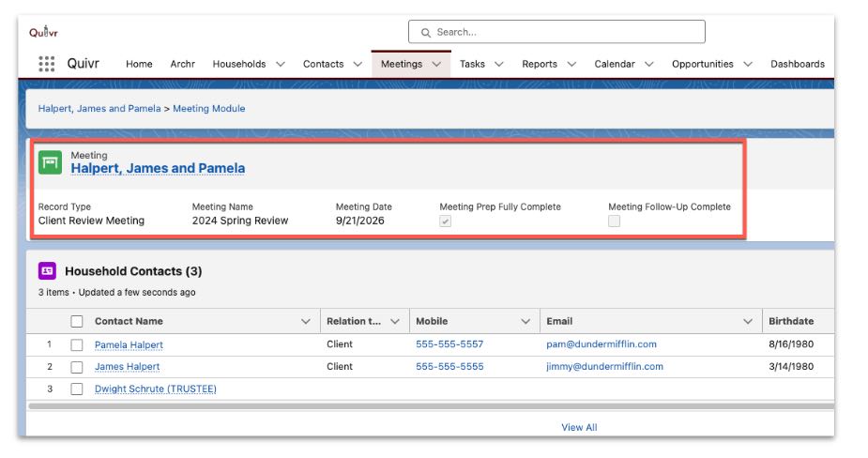This screenshot has width=868, height=458.
Task: Open the Archr tab
Action: [x=182, y=64]
